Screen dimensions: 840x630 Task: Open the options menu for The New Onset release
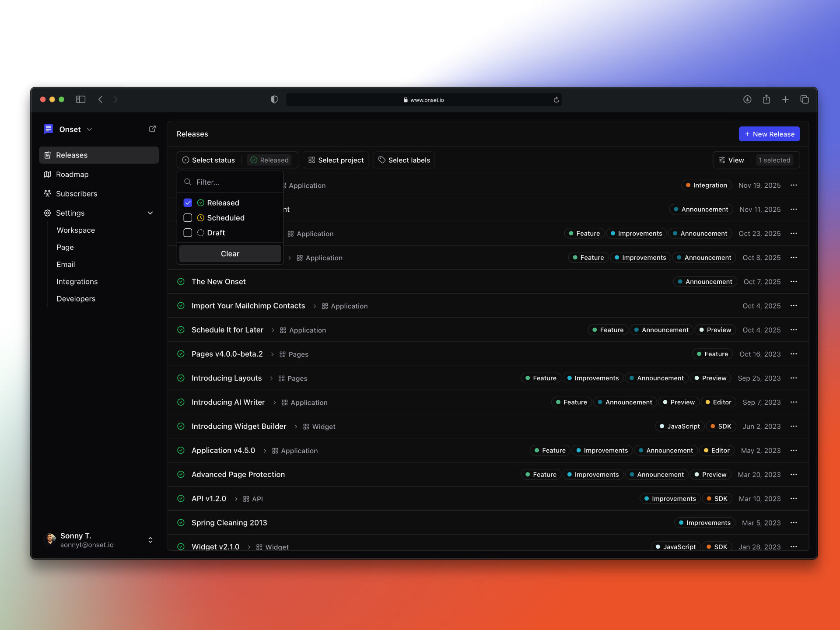(x=794, y=282)
